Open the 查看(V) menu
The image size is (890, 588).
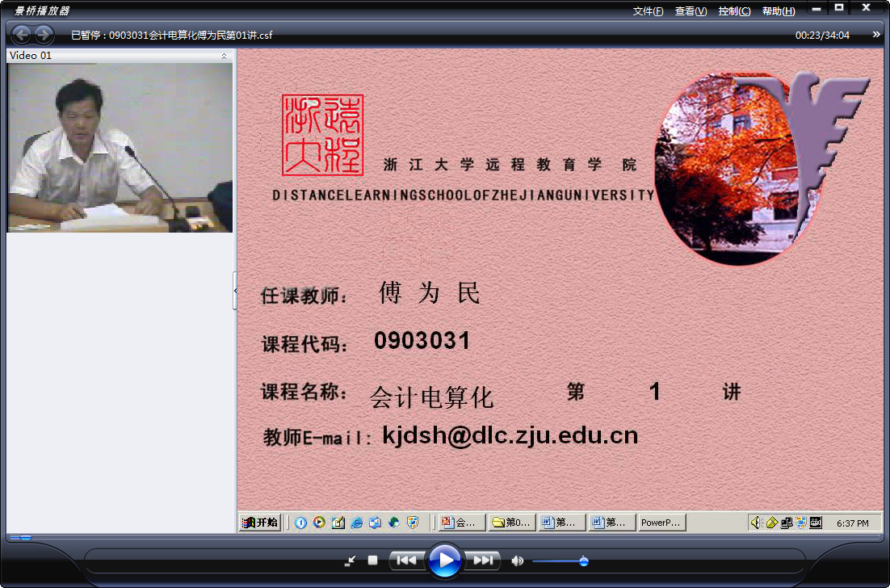(691, 11)
